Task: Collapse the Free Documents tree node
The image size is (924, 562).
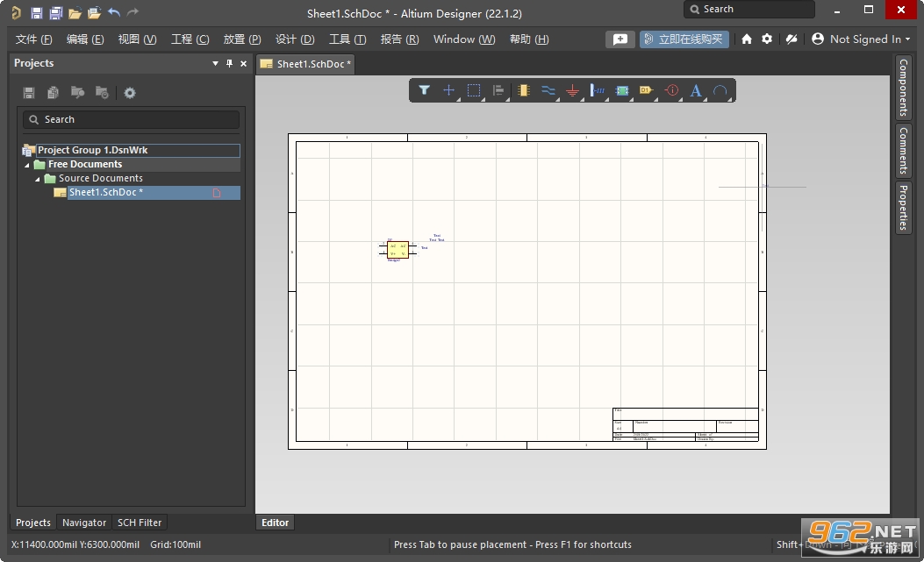Action: (x=26, y=165)
